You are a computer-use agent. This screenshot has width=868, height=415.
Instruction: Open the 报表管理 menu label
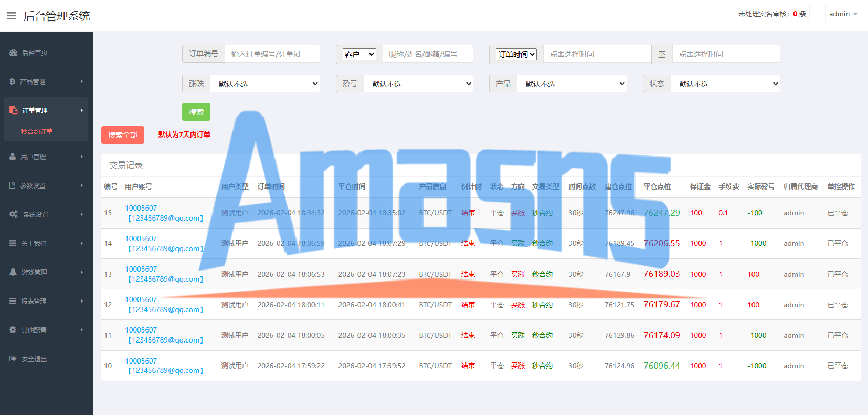click(34, 301)
